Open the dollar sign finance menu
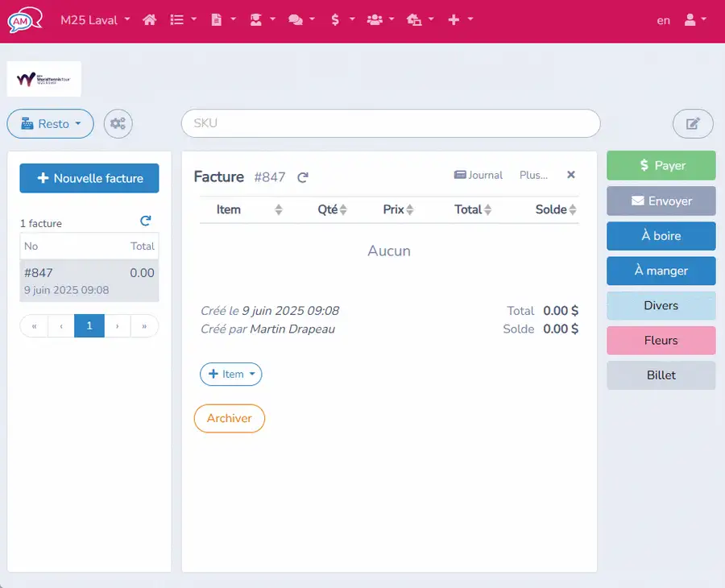 point(342,20)
